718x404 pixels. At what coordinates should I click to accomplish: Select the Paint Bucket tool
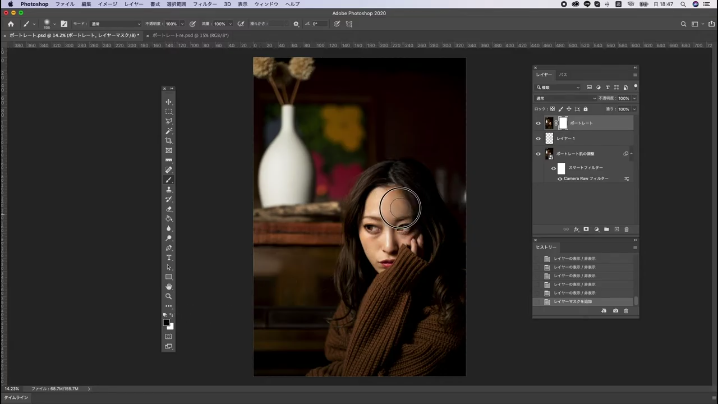169,218
